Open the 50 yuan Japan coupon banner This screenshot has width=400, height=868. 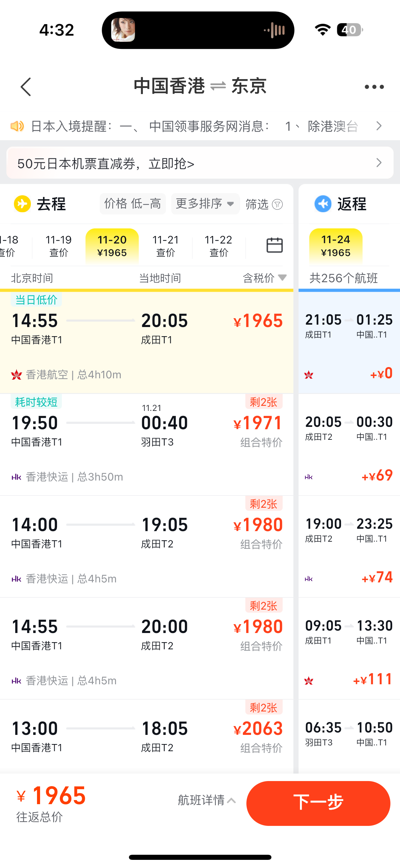click(200, 163)
